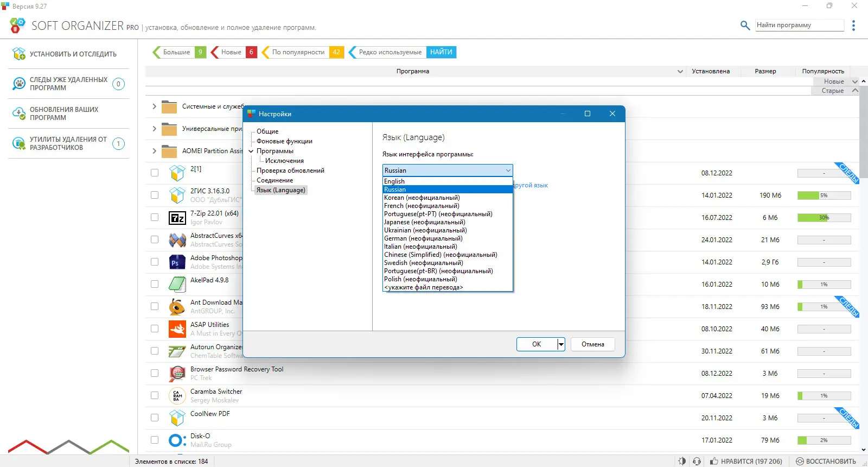The height and width of the screenshot is (467, 868).
Task: Click the chevron next to Старые
Action: [x=855, y=91]
